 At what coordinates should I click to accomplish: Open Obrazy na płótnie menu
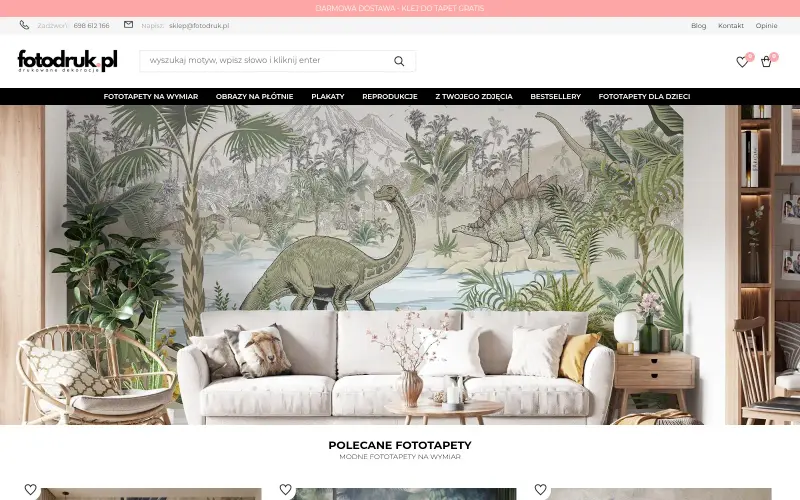coord(255,96)
